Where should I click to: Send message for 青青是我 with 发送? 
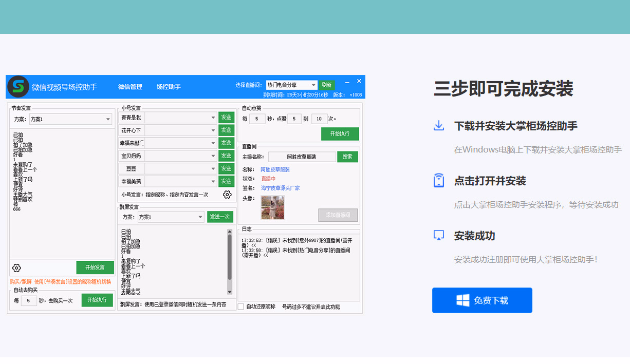226,118
